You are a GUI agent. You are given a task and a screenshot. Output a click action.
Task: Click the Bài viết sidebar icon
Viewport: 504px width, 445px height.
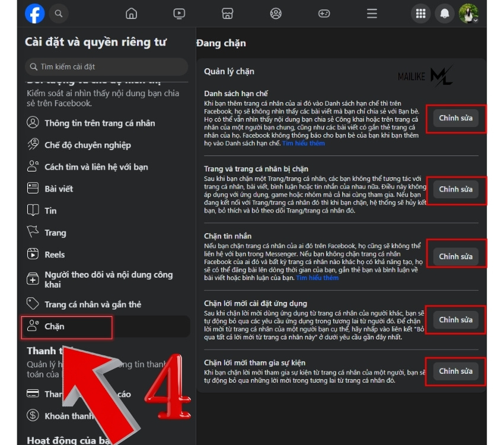point(33,188)
